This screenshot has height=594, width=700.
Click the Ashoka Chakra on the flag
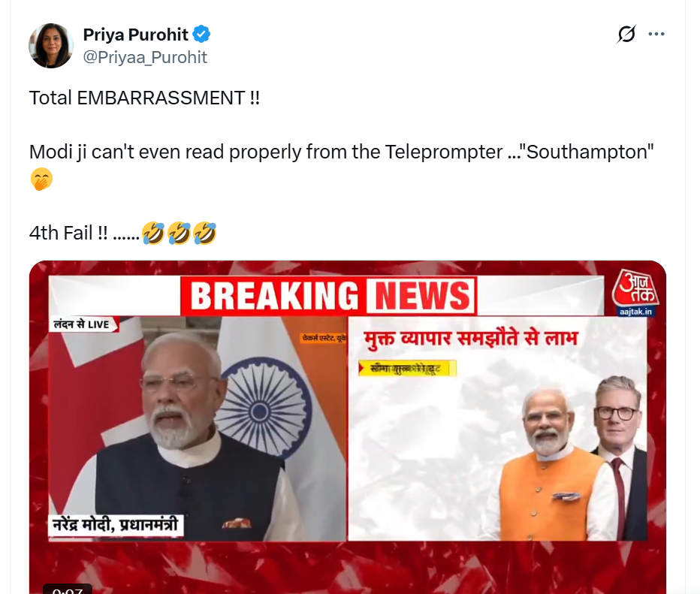(263, 411)
